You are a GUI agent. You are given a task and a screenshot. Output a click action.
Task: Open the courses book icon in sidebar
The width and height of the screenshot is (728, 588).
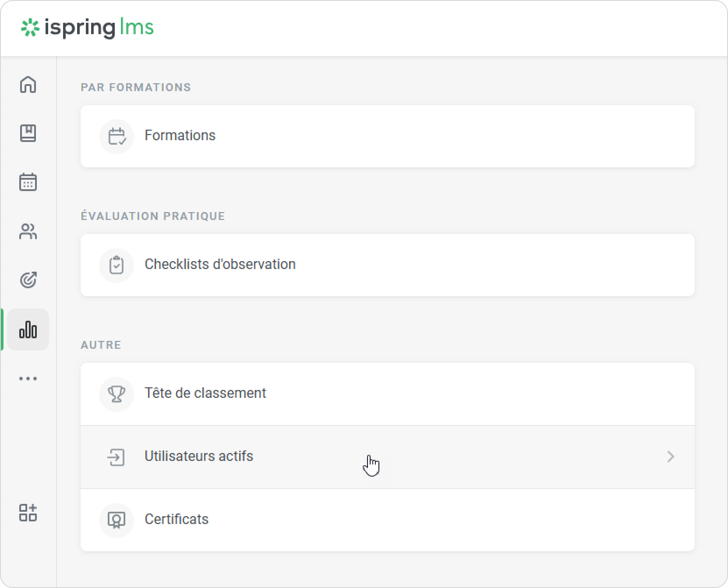click(x=28, y=133)
